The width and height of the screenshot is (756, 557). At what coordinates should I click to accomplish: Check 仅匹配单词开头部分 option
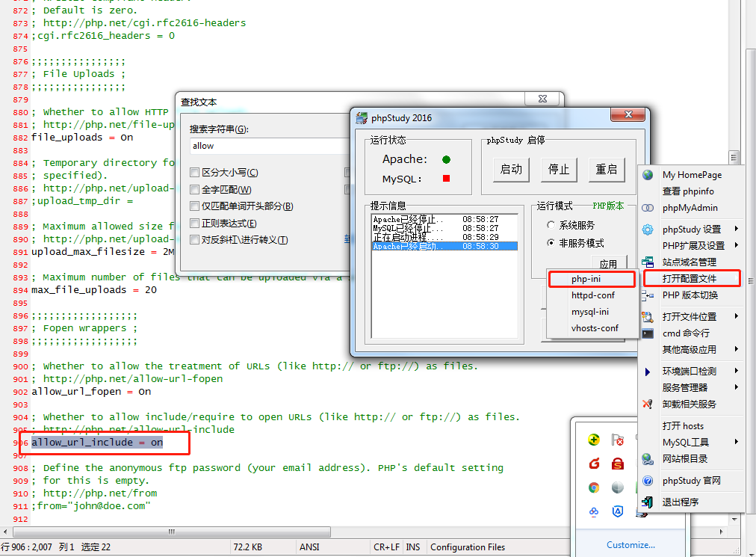coord(194,206)
